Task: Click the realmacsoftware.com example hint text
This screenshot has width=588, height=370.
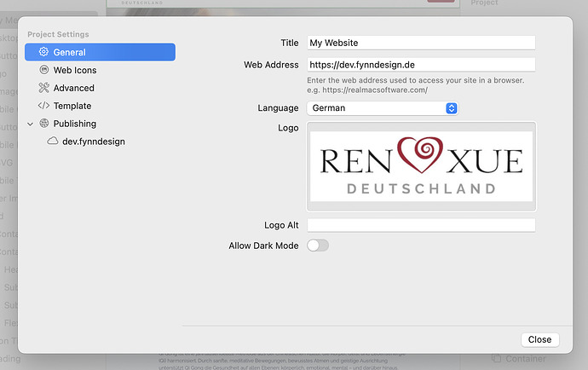Action: 367,90
